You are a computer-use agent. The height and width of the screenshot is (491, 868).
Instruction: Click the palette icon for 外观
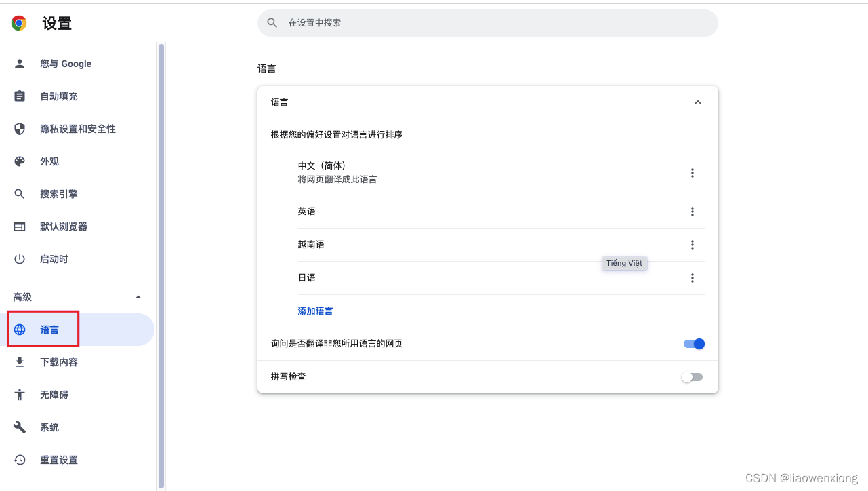(x=20, y=161)
